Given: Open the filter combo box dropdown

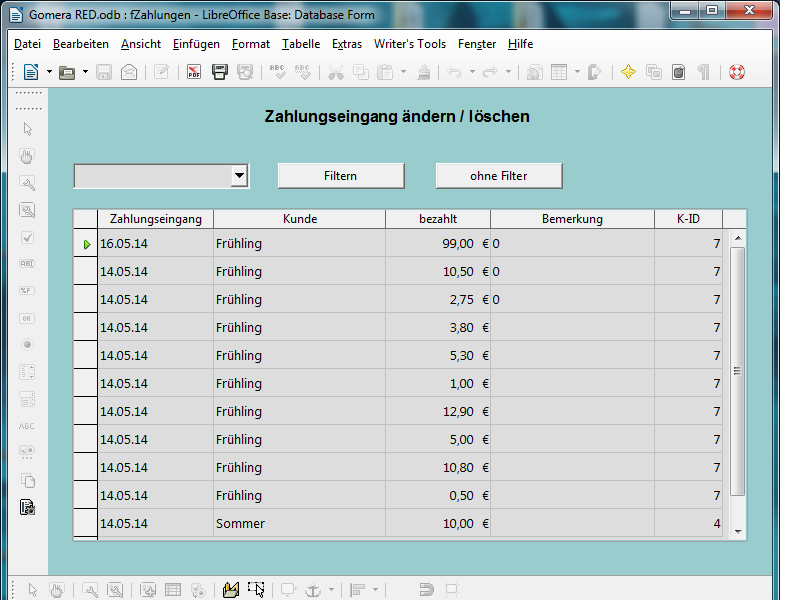Looking at the screenshot, I should coord(239,176).
